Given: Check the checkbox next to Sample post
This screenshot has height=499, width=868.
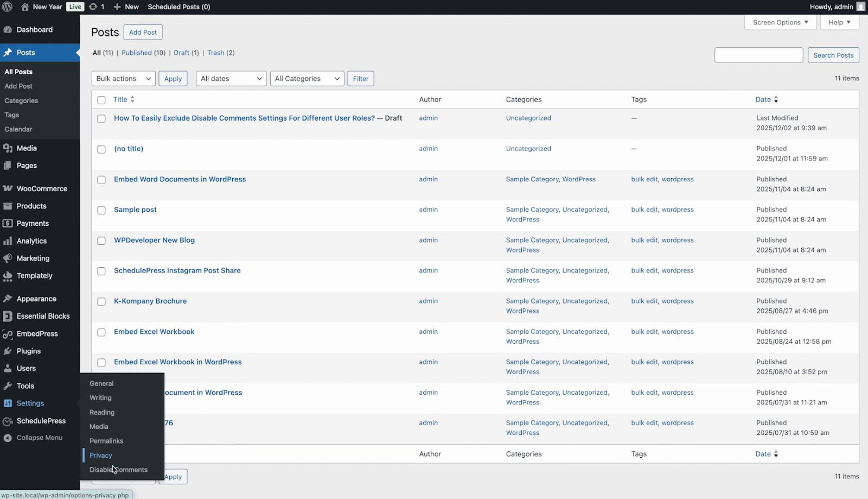Looking at the screenshot, I should 101,210.
